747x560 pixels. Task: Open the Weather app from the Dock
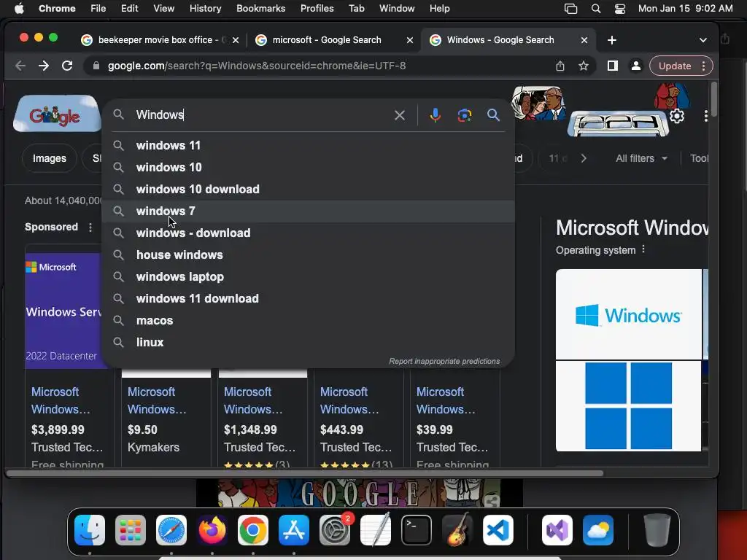(598, 530)
